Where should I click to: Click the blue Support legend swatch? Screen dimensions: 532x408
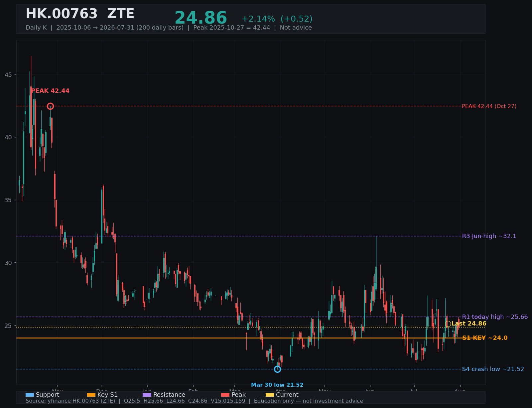30,395
